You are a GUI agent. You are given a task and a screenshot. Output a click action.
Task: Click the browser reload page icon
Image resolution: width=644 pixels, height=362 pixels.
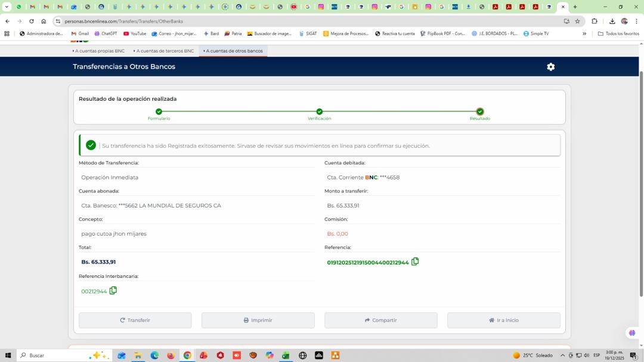click(x=32, y=21)
